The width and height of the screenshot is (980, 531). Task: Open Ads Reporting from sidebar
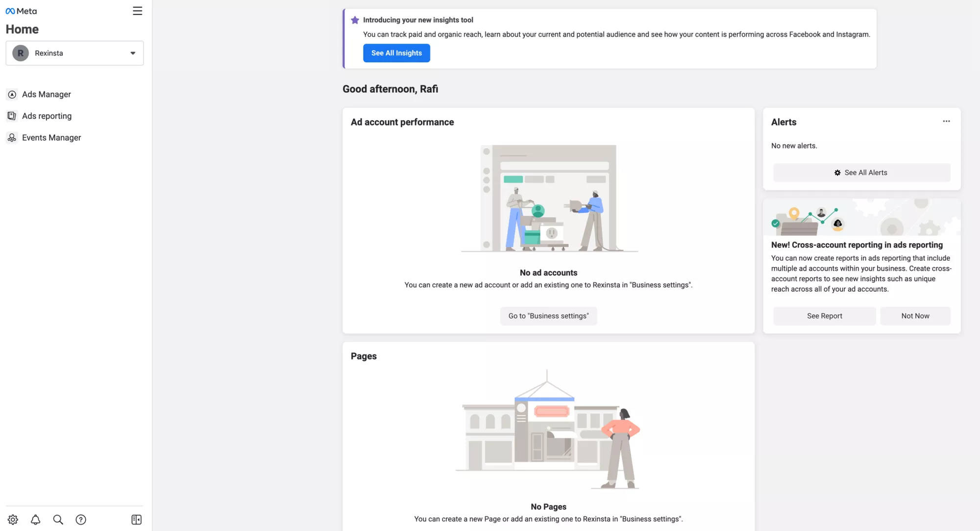(x=47, y=116)
